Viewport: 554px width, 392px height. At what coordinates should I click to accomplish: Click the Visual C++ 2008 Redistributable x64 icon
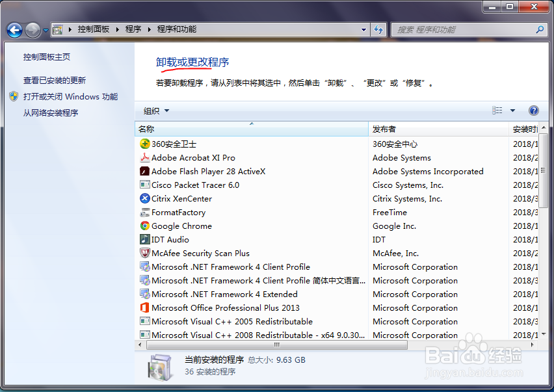point(145,334)
